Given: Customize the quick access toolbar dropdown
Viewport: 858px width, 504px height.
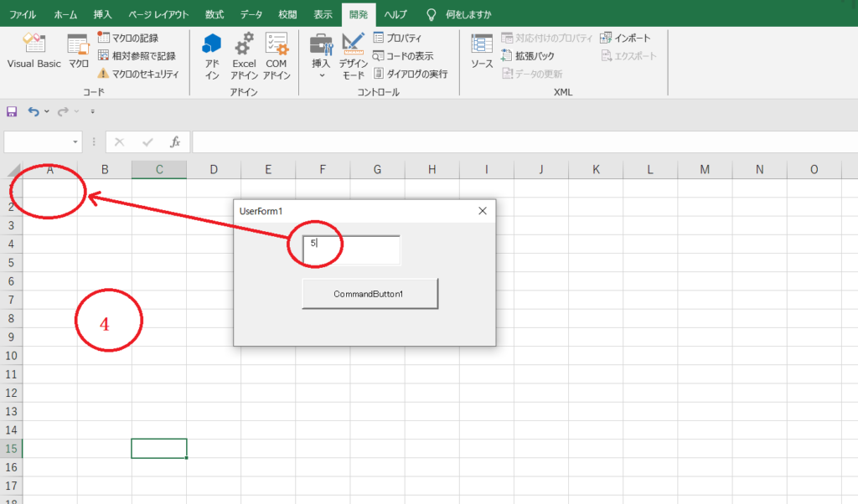Looking at the screenshot, I should pyautogui.click(x=92, y=111).
